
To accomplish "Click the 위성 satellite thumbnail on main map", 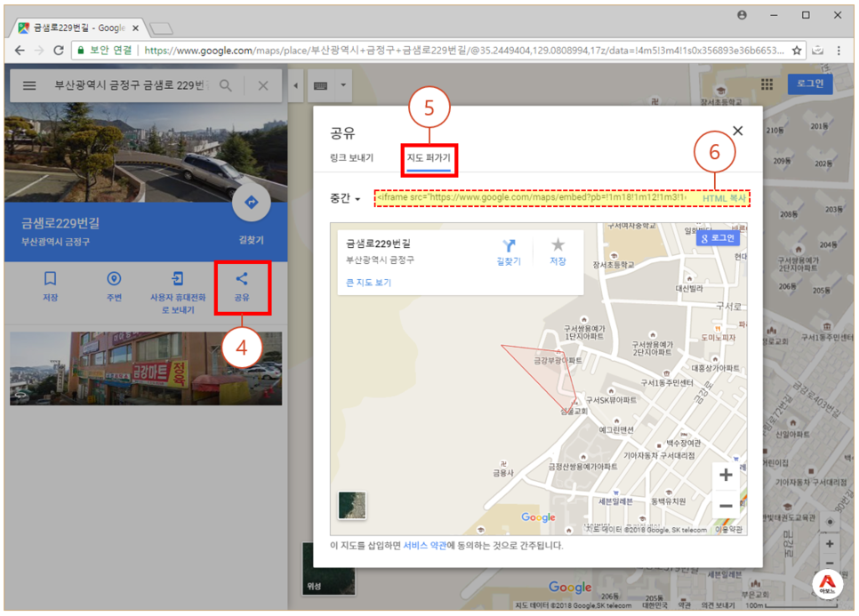I will pos(328,568).
